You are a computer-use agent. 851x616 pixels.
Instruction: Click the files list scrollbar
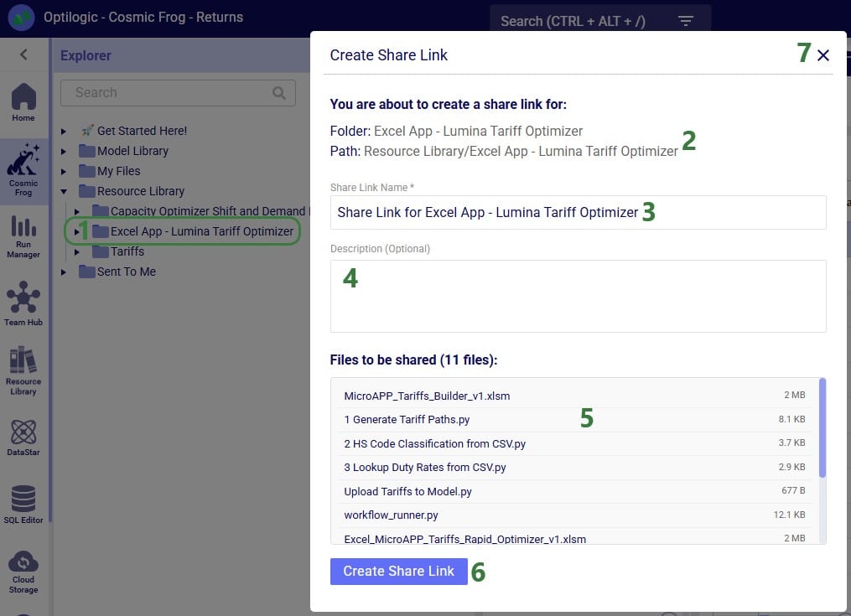pyautogui.click(x=822, y=428)
